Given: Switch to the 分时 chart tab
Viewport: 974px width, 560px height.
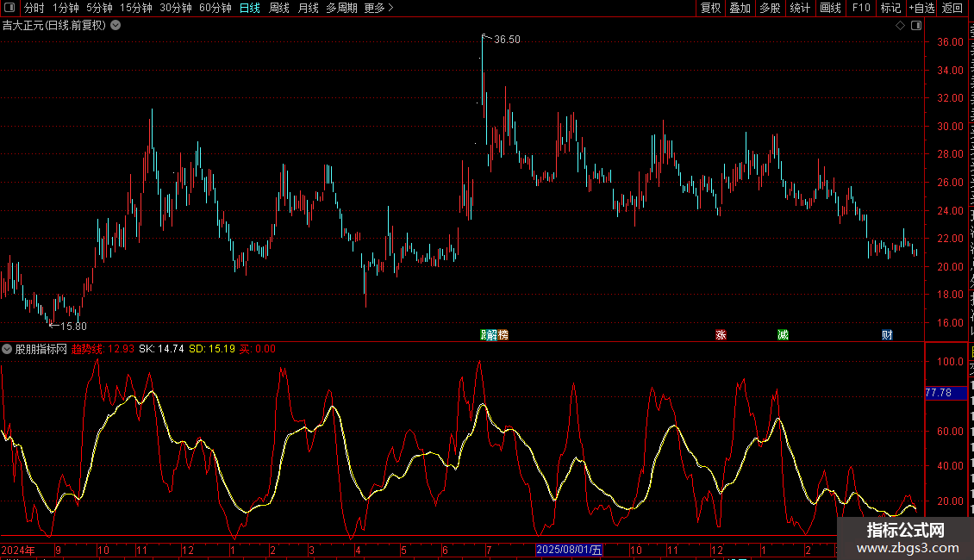Looking at the screenshot, I should (34, 8).
